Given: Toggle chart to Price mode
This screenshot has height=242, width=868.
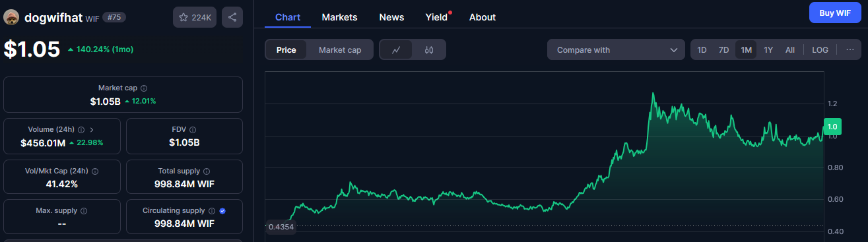Looking at the screenshot, I should [x=286, y=49].
